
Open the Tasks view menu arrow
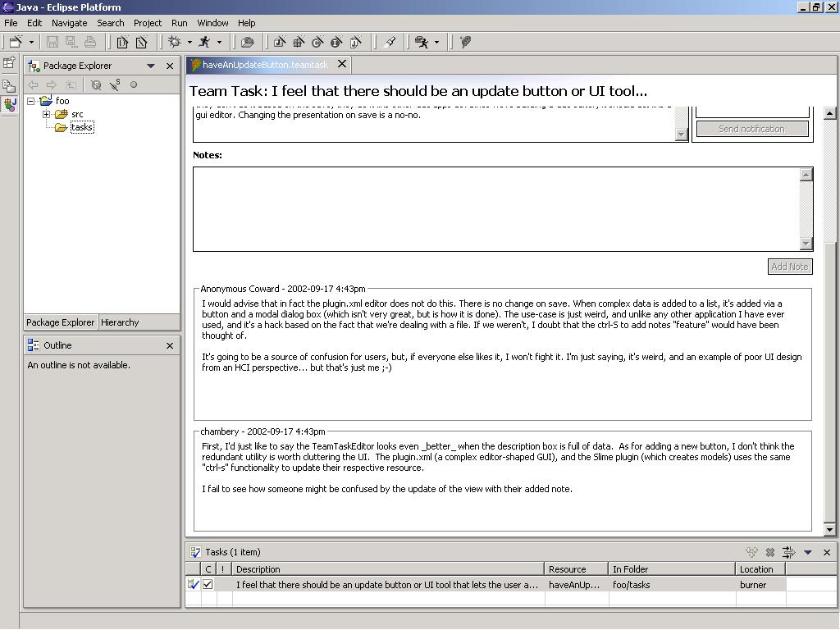tap(808, 552)
